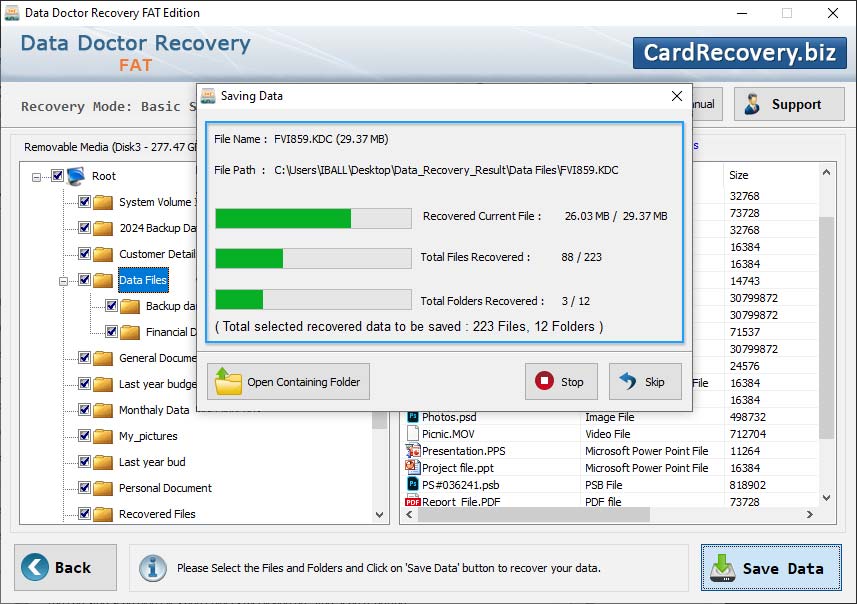This screenshot has width=857, height=604.
Task: Click the Data Files folder icon
Action: click(x=103, y=280)
